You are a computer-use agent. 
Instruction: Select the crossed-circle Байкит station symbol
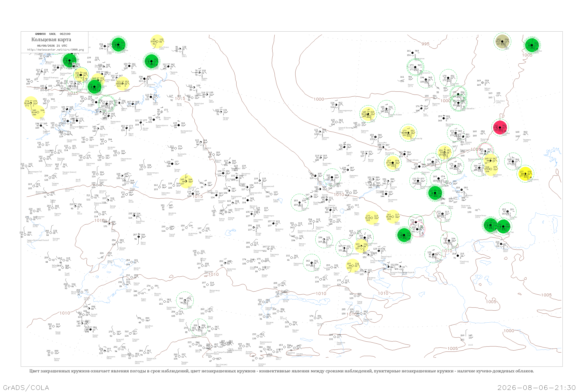(x=483, y=83)
